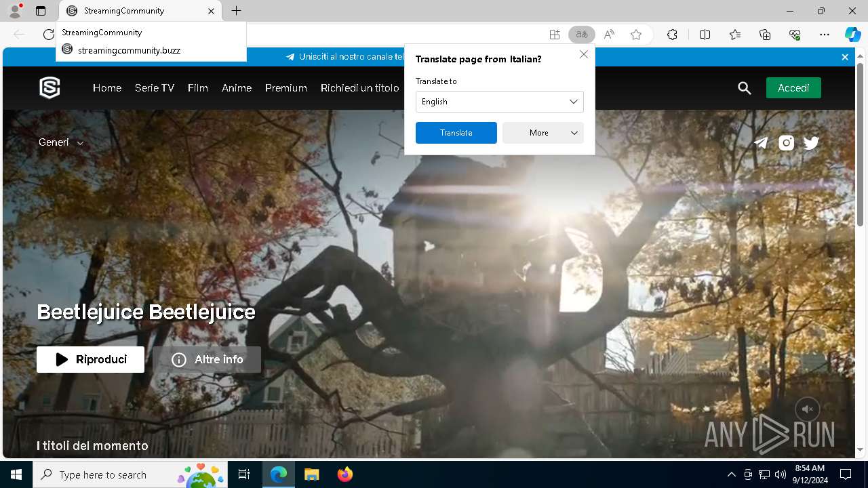Open the Favorites list icon
868x488 pixels.
[735, 35]
